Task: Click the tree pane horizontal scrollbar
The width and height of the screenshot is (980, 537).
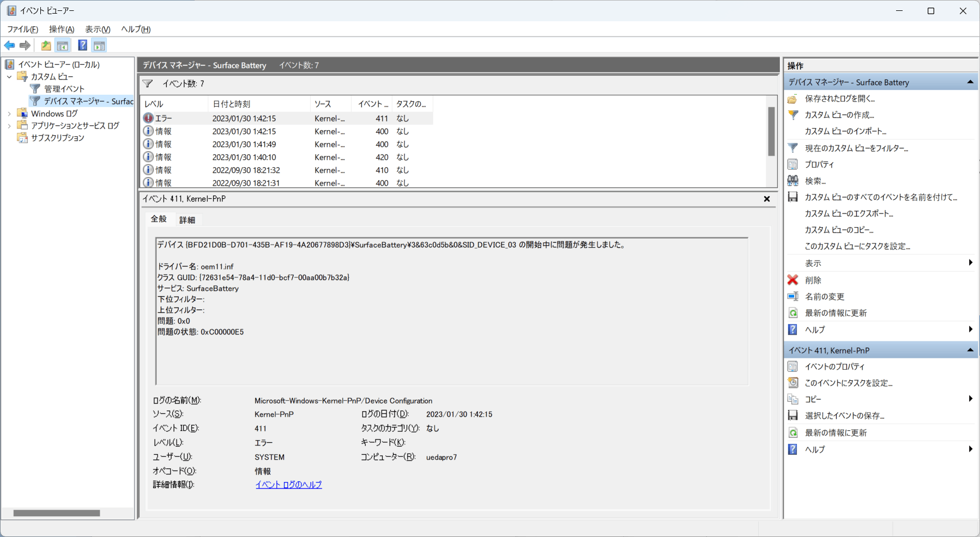Action: click(x=57, y=513)
